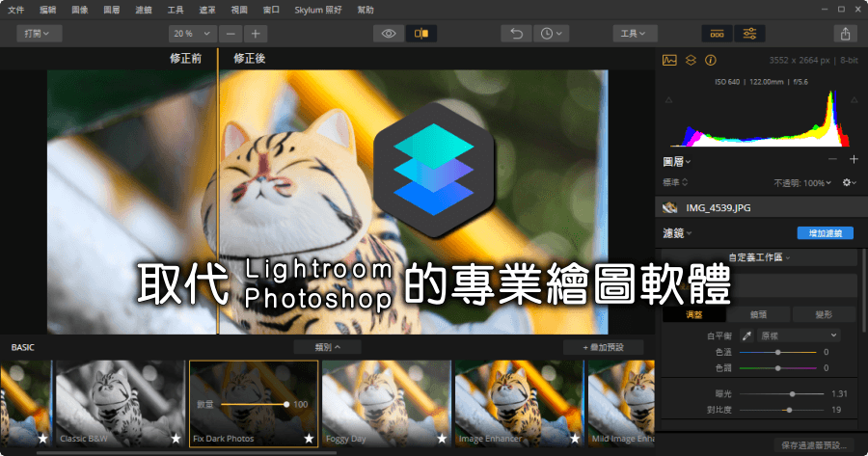Open the 工具 dropdown in toolbar

[x=635, y=34]
